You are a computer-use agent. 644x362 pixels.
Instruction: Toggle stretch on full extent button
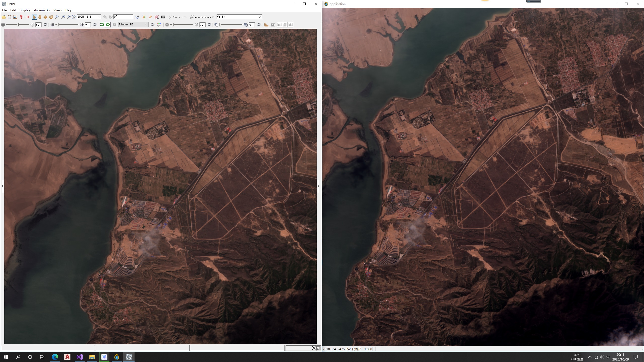point(102,24)
